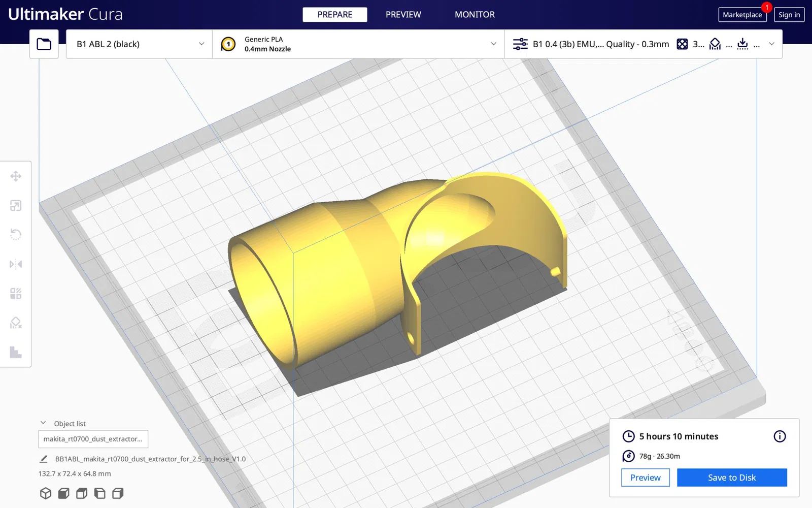The height and width of the screenshot is (508, 812).
Task: Click the pencil edit job name icon
Action: coord(44,459)
